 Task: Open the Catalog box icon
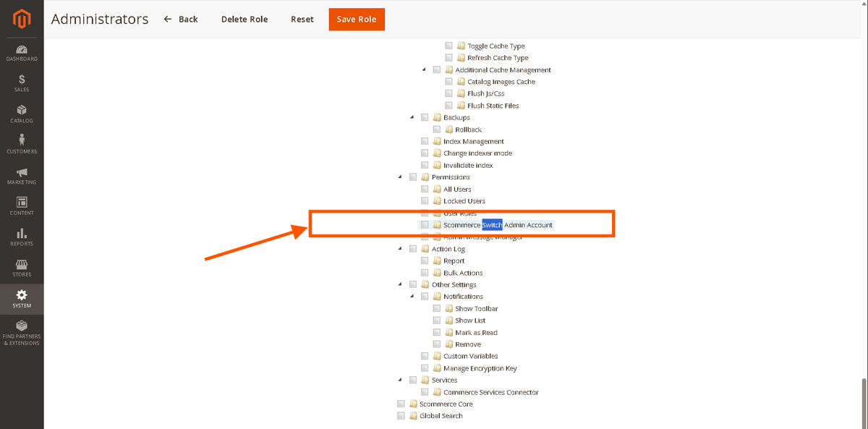[x=22, y=111]
